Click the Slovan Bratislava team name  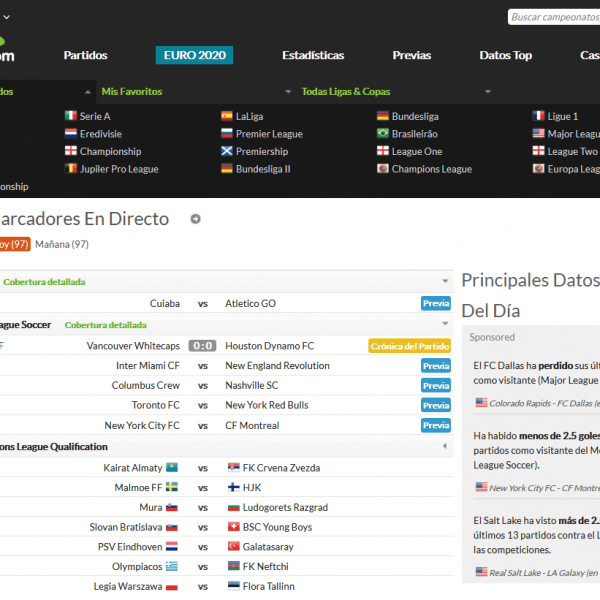point(126,527)
